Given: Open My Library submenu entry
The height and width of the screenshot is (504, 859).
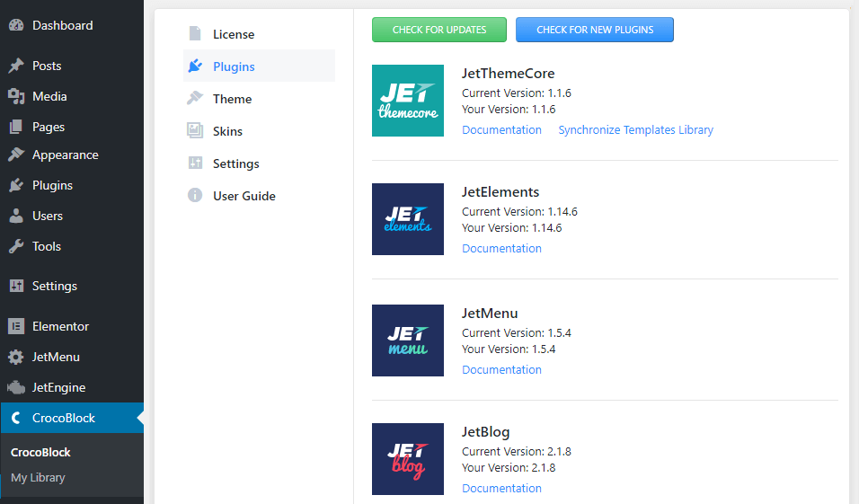Looking at the screenshot, I should coord(38,478).
